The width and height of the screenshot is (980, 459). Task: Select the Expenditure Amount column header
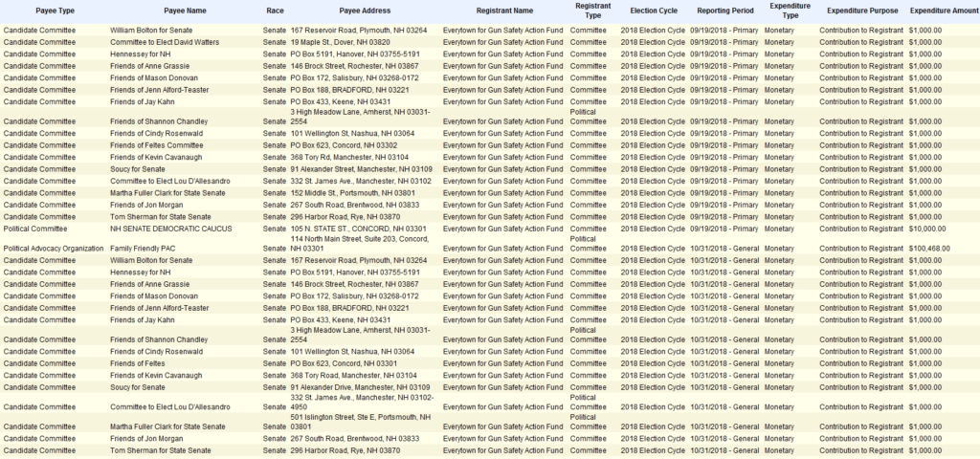(944, 10)
